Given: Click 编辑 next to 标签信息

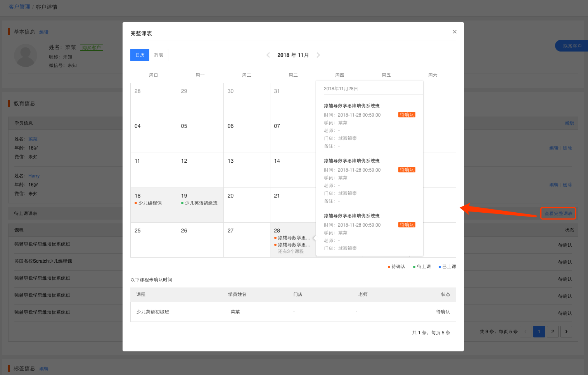Looking at the screenshot, I should click(x=44, y=369).
